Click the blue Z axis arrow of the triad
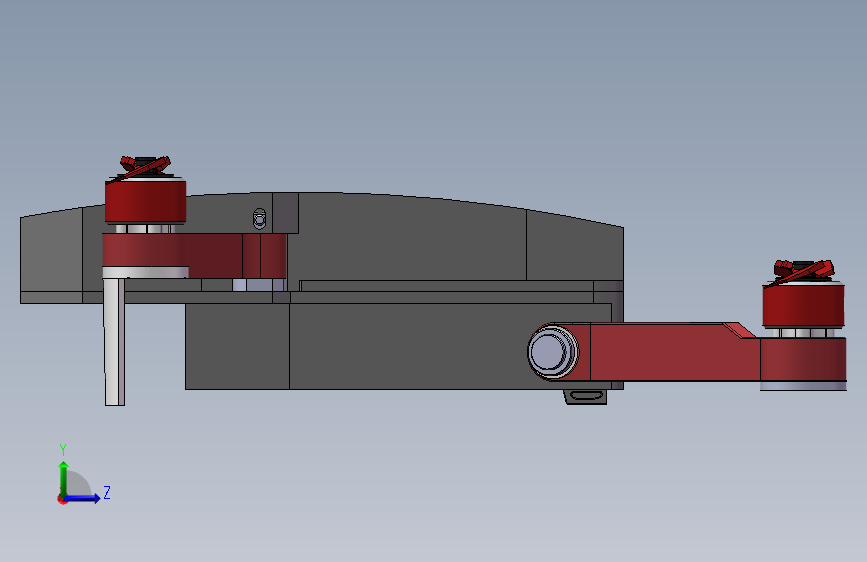 [83, 498]
